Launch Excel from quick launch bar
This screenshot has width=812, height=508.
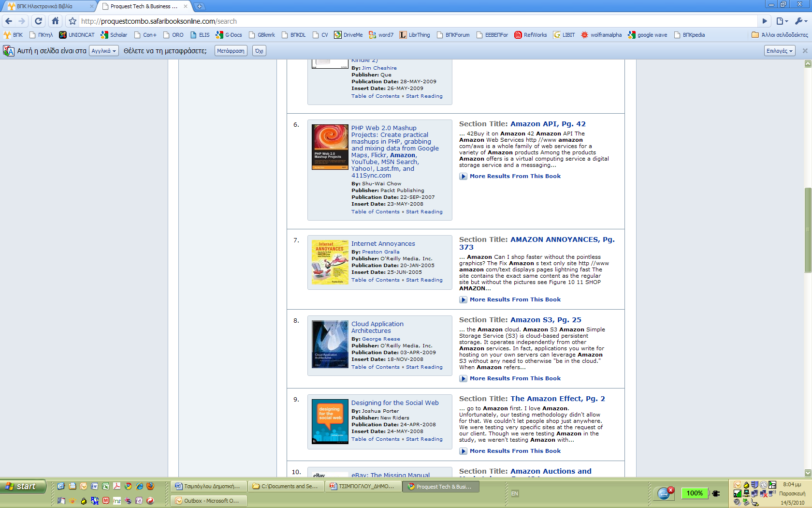(x=106, y=486)
